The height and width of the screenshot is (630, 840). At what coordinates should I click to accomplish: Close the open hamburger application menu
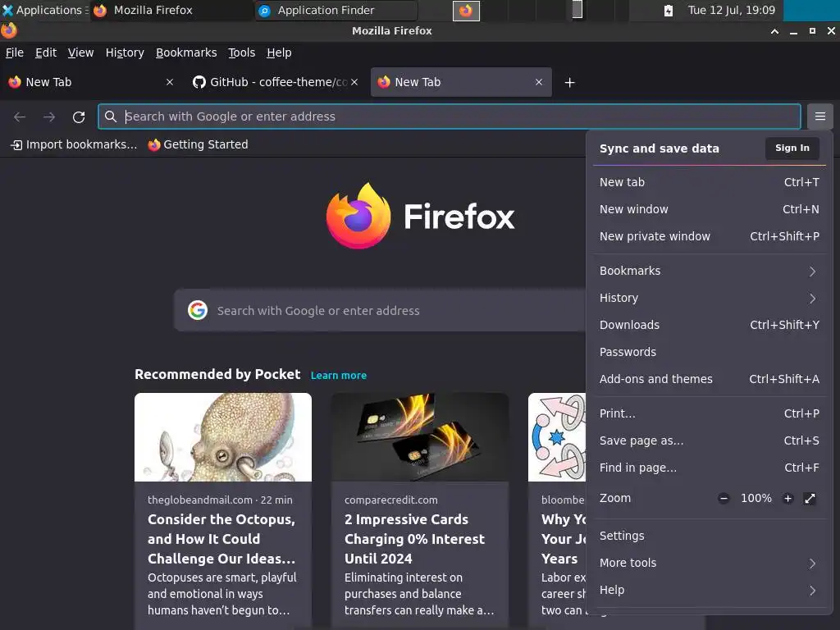click(x=819, y=116)
